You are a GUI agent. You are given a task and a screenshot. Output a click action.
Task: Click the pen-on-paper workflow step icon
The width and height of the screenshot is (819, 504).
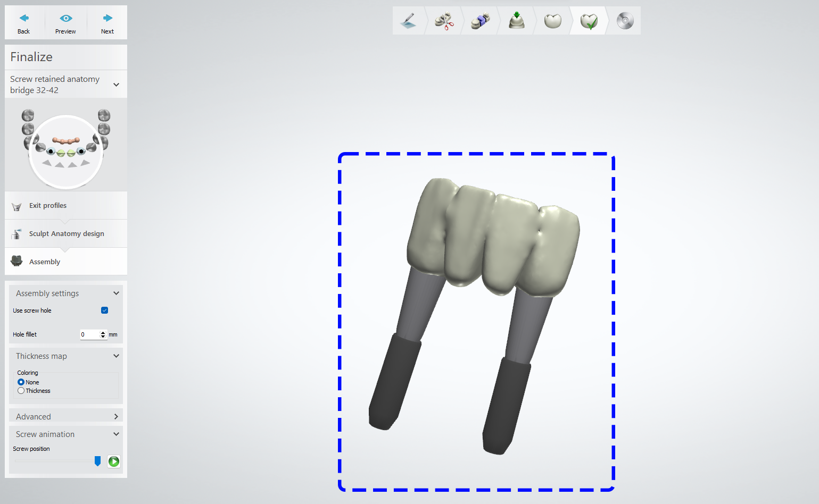click(408, 21)
